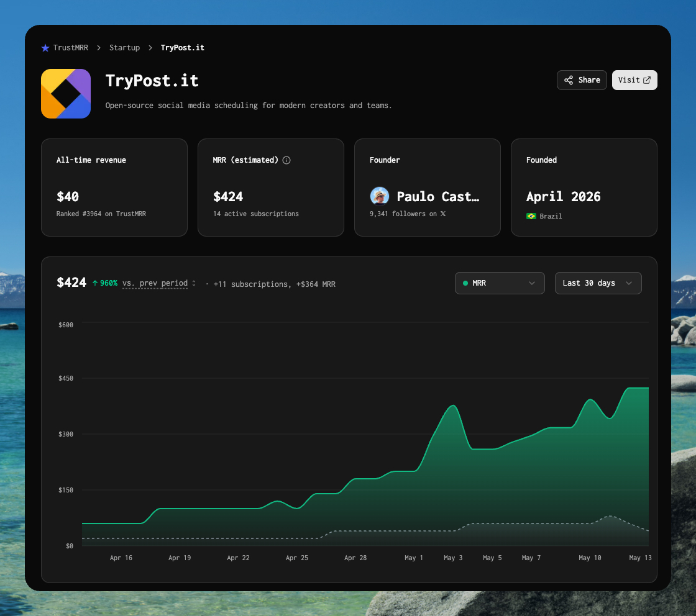Image resolution: width=696 pixels, height=616 pixels.
Task: Click the 9,341 followers text
Action: (x=403, y=214)
